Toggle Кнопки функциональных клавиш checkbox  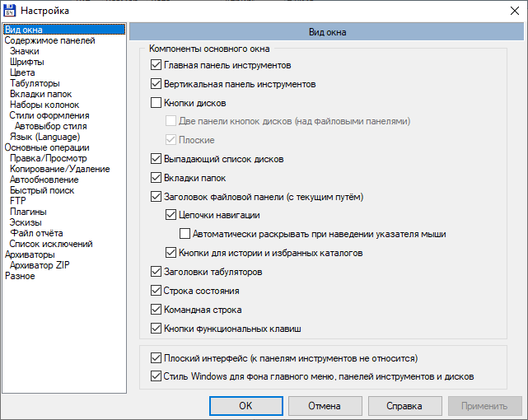point(156,328)
